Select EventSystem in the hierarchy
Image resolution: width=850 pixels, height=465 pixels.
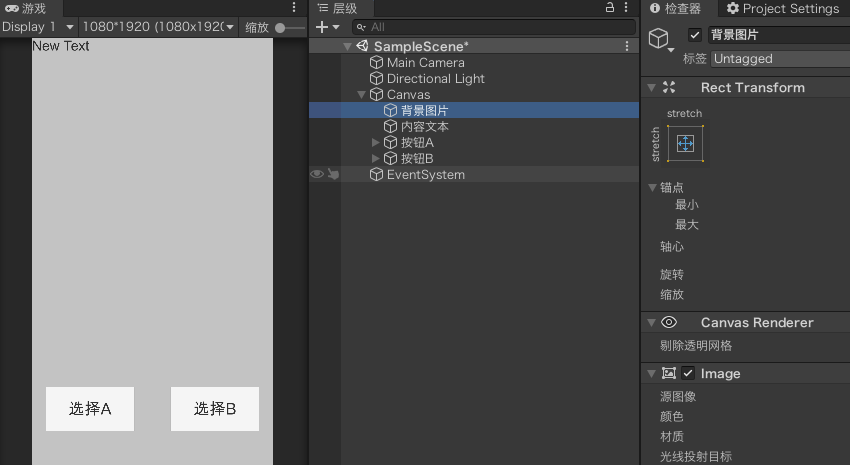(426, 175)
